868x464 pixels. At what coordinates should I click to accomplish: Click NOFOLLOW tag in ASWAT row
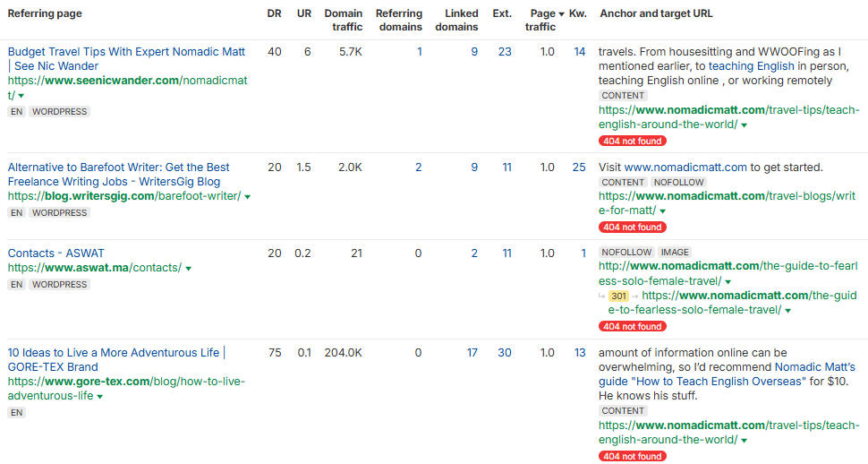tap(626, 253)
